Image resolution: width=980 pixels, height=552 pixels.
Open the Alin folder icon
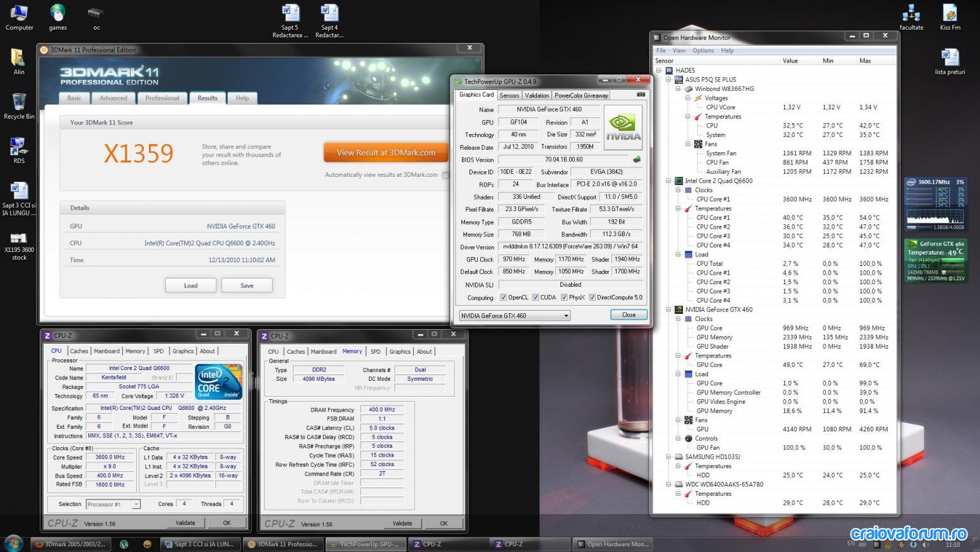pyautogui.click(x=19, y=61)
